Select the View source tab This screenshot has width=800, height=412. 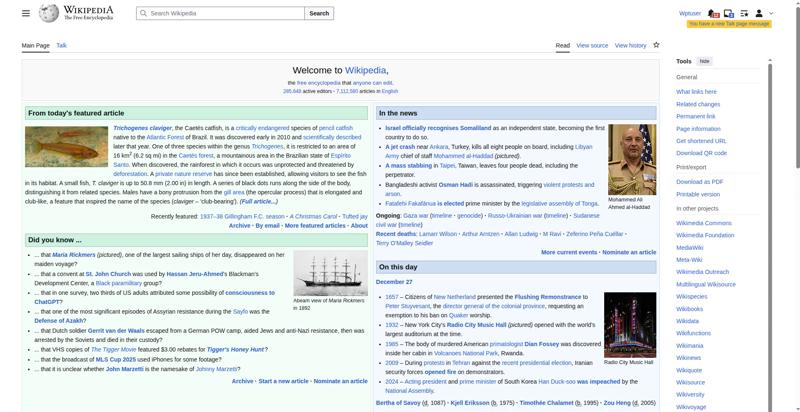[x=592, y=46]
